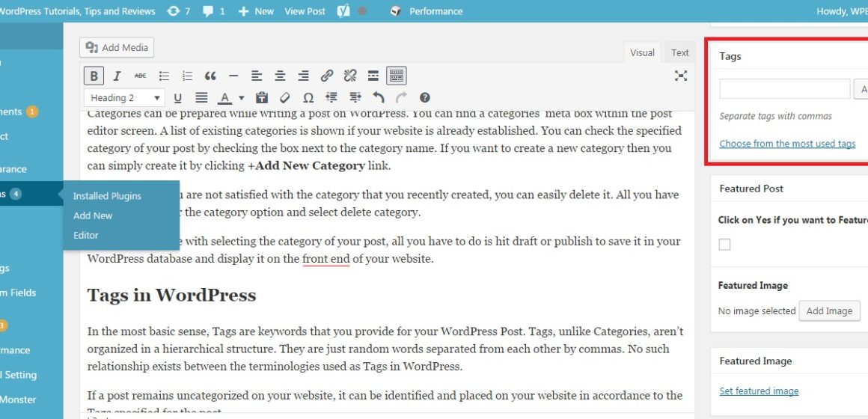Open keyboard shortcuts help icon
868x419 pixels.
[x=425, y=98]
